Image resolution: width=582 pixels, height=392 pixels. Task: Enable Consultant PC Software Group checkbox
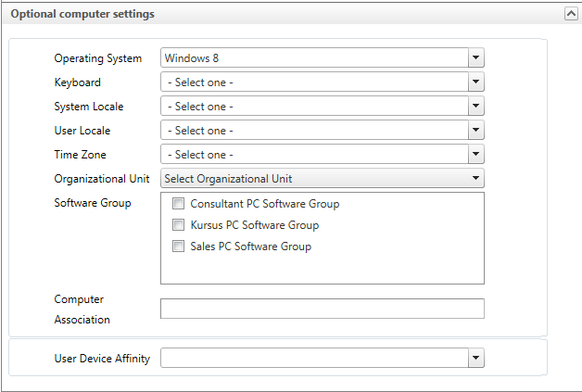pyautogui.click(x=178, y=204)
